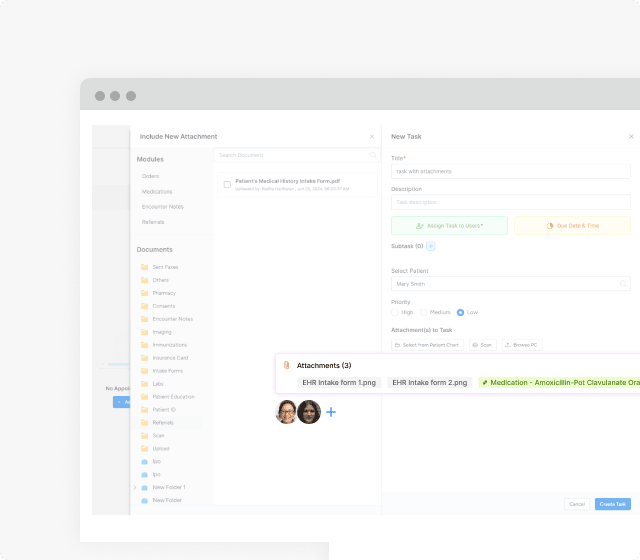Click the Create Task button

(612, 504)
